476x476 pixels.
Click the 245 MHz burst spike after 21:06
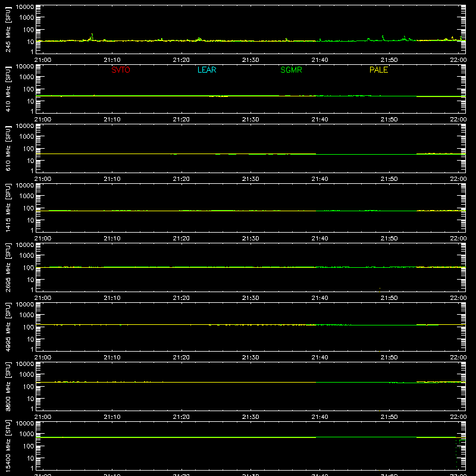[x=92, y=37]
